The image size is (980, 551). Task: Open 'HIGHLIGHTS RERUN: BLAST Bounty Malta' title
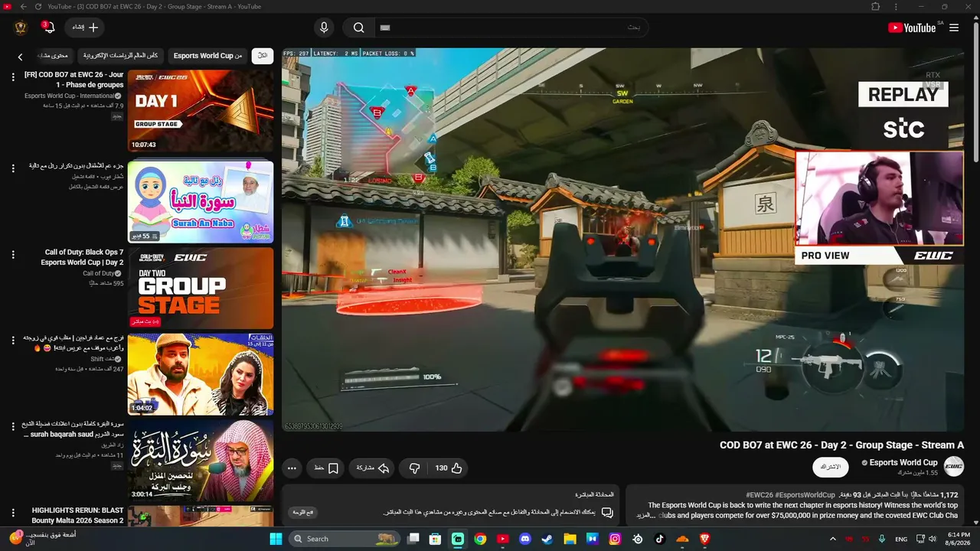point(77,515)
